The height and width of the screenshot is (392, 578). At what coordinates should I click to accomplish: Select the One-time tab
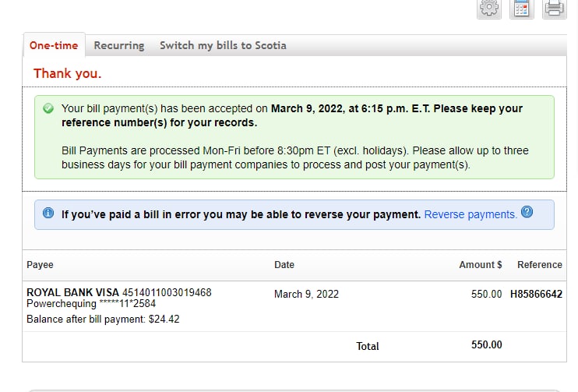(x=54, y=45)
